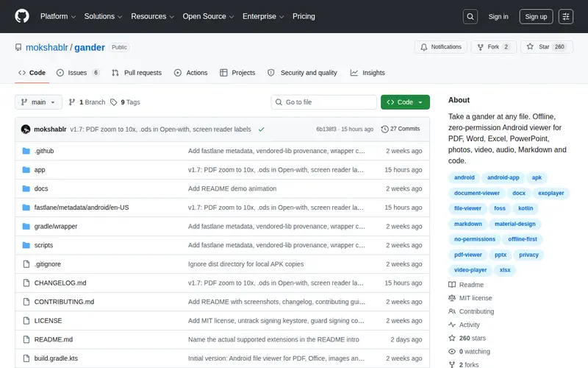Open the gradle/wrapper folder
Screen dimensions: 588x368
point(56,227)
